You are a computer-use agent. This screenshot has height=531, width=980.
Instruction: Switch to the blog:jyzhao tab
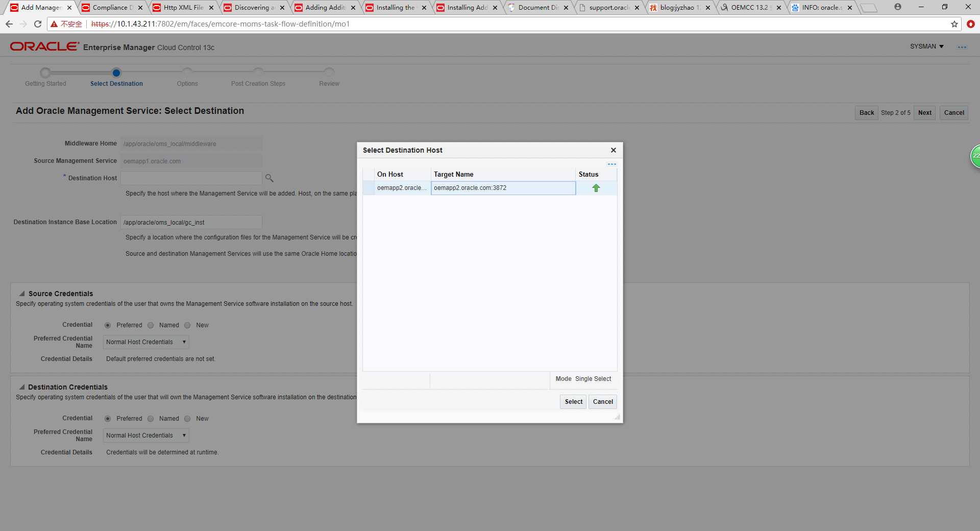point(680,8)
